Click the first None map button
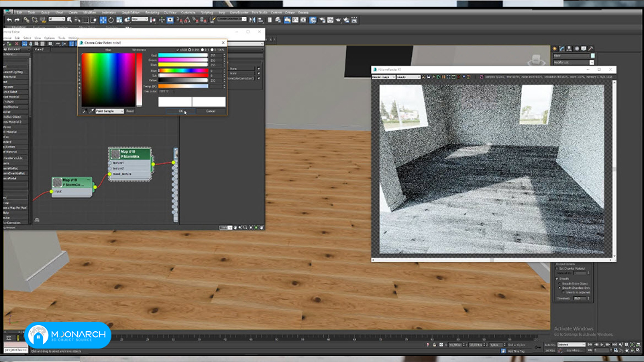This screenshot has height=362, width=644. click(241, 68)
